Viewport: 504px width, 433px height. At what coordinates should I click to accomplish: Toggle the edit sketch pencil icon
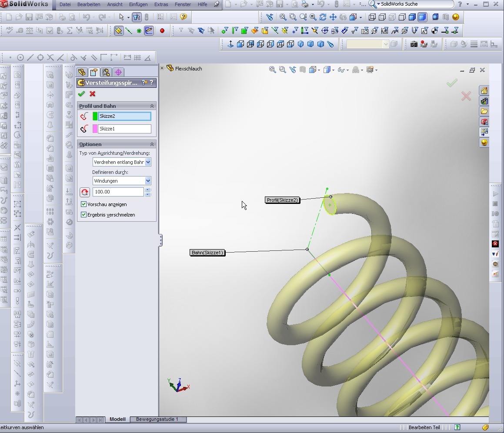tap(149, 30)
